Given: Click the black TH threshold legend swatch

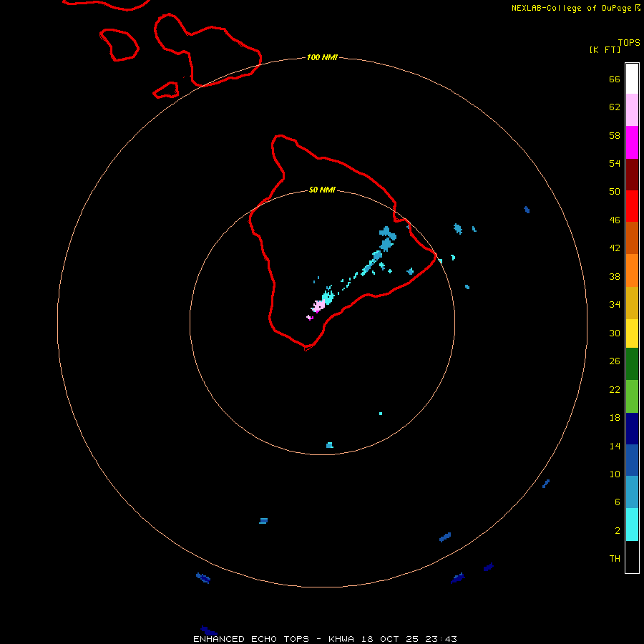Looking at the screenshot, I should pos(632,557).
